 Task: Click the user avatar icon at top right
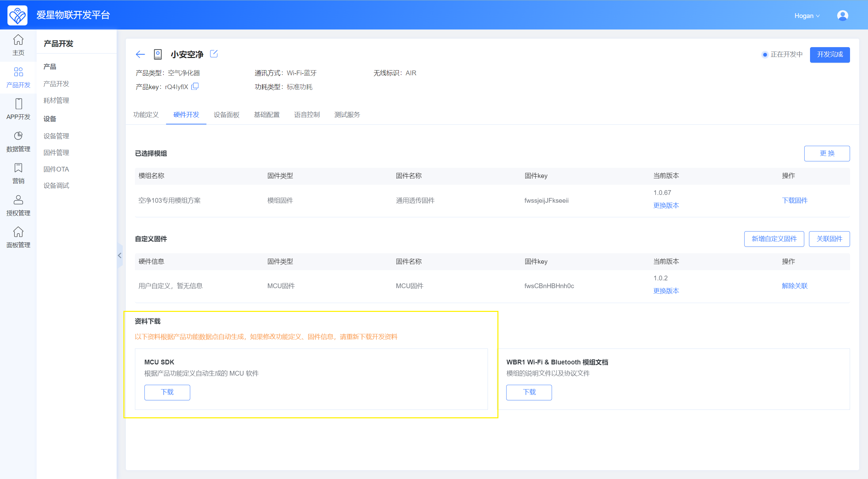[842, 16]
